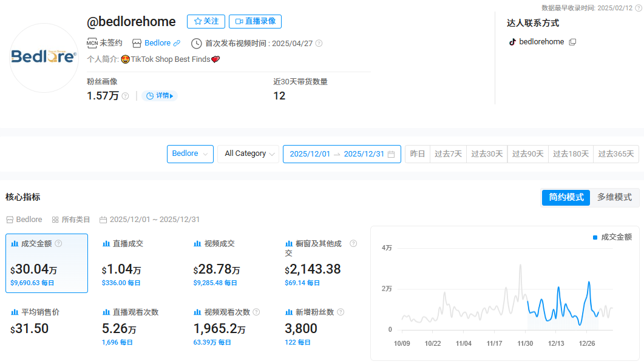
Task: Click the 关注 follow button
Action: [206, 21]
